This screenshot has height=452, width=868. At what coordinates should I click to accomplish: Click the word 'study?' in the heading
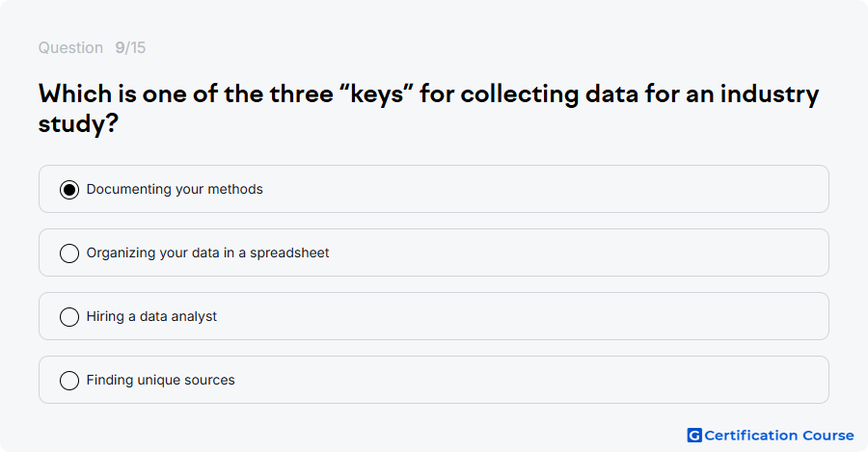pos(78,124)
